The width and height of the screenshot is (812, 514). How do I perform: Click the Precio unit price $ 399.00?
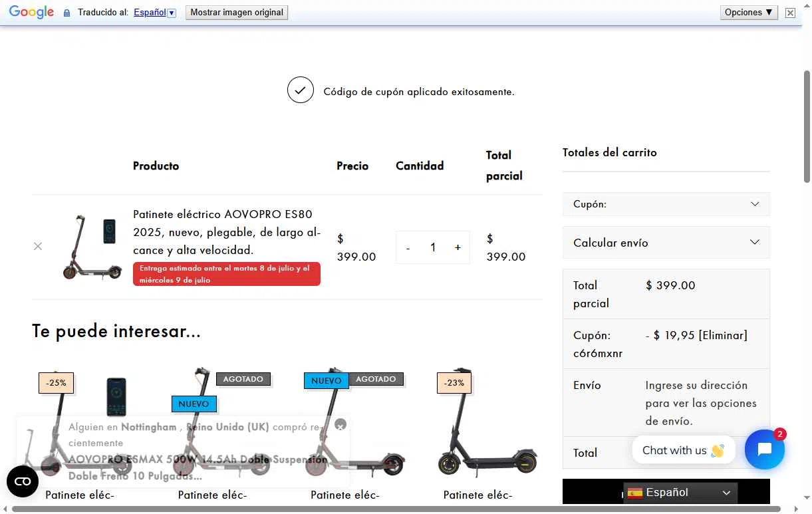pos(356,247)
